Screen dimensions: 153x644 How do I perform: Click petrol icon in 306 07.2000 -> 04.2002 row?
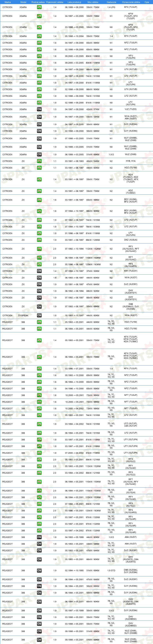tap(39, 453)
